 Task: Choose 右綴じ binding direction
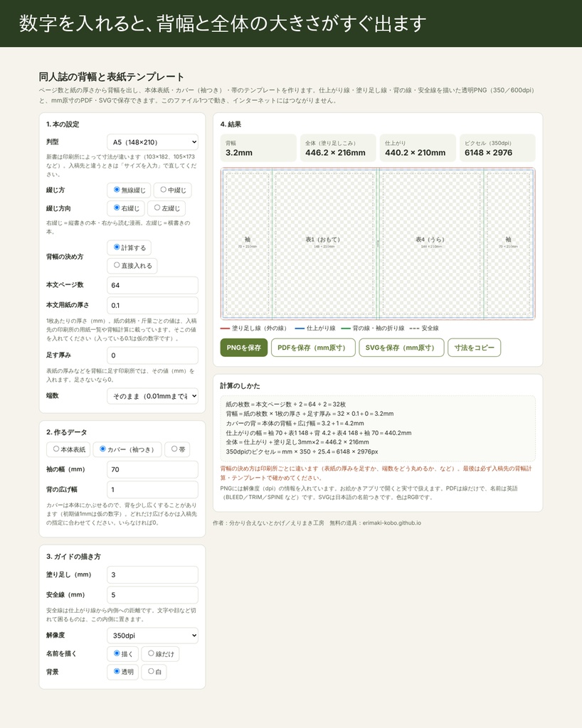(x=126, y=208)
